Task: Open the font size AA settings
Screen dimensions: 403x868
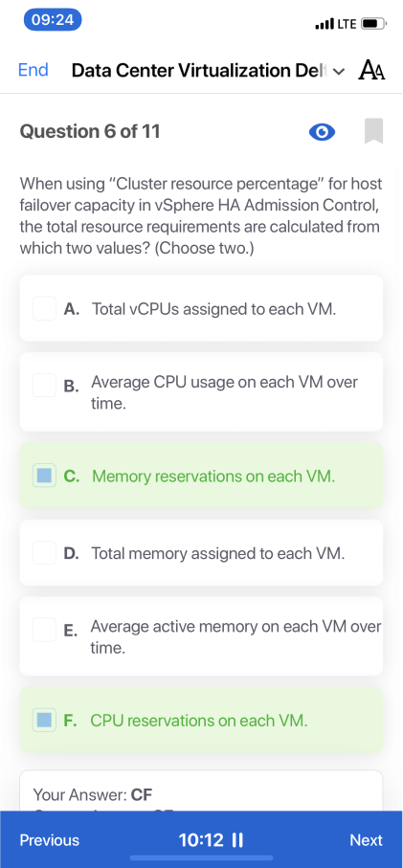Action: [x=372, y=71]
